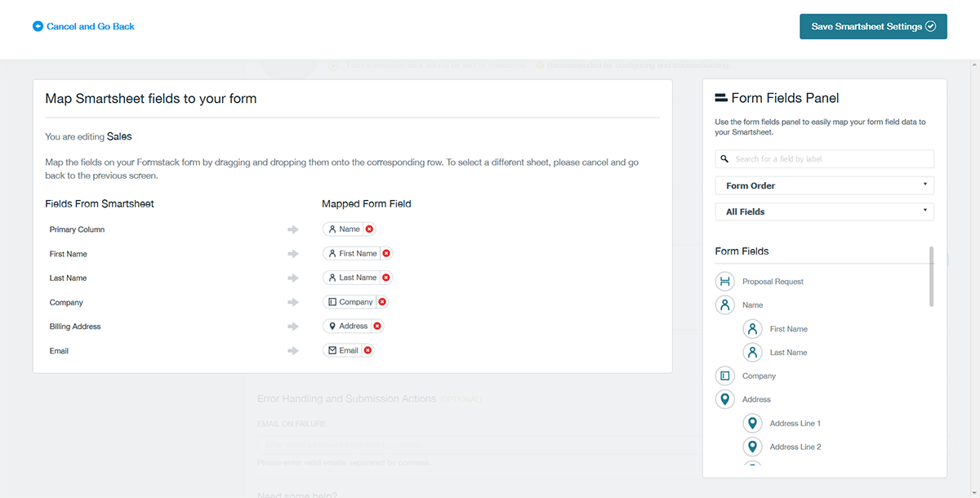Open the Form Order dropdown
The height and width of the screenshot is (498, 980).
point(825,185)
